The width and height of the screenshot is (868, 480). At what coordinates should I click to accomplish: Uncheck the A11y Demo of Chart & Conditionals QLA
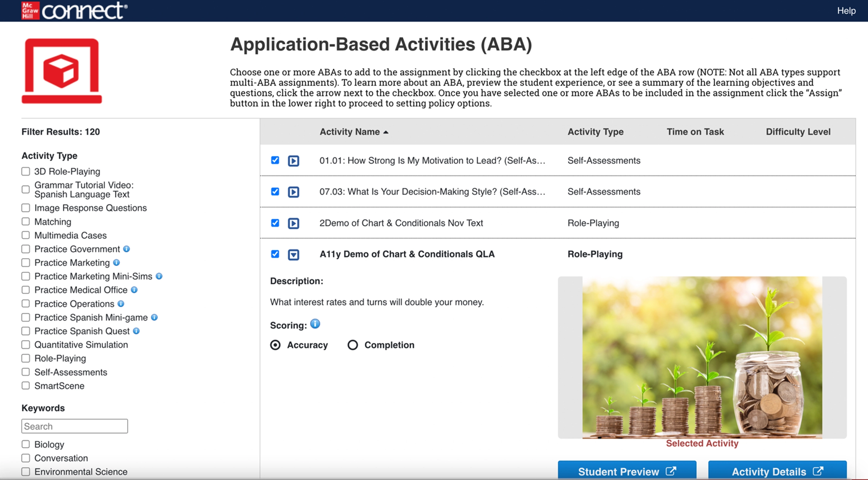click(275, 254)
